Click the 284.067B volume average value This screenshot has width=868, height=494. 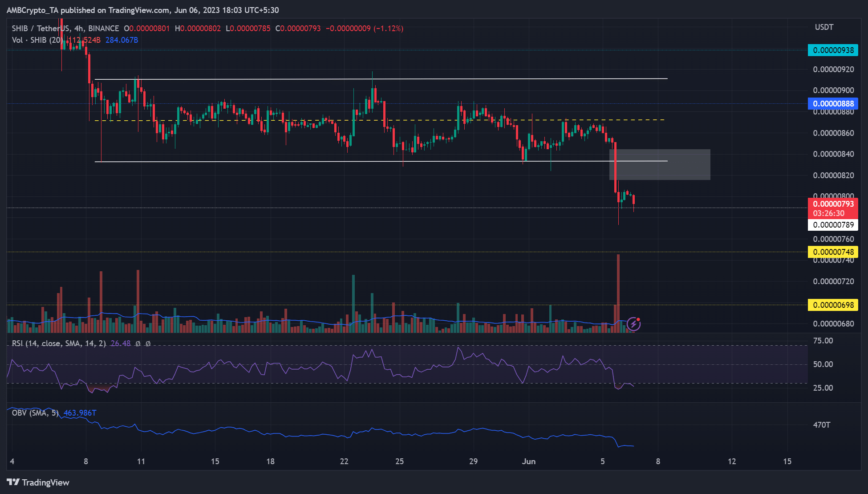pyautogui.click(x=122, y=40)
